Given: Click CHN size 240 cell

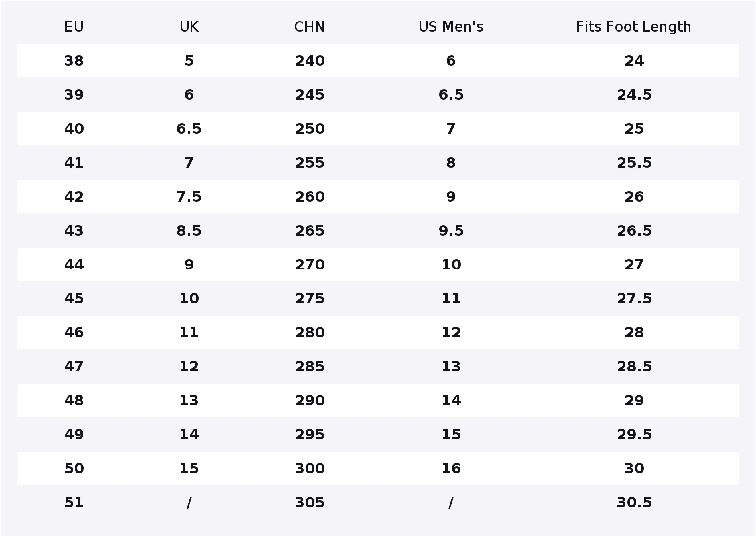Looking at the screenshot, I should (x=310, y=61).
